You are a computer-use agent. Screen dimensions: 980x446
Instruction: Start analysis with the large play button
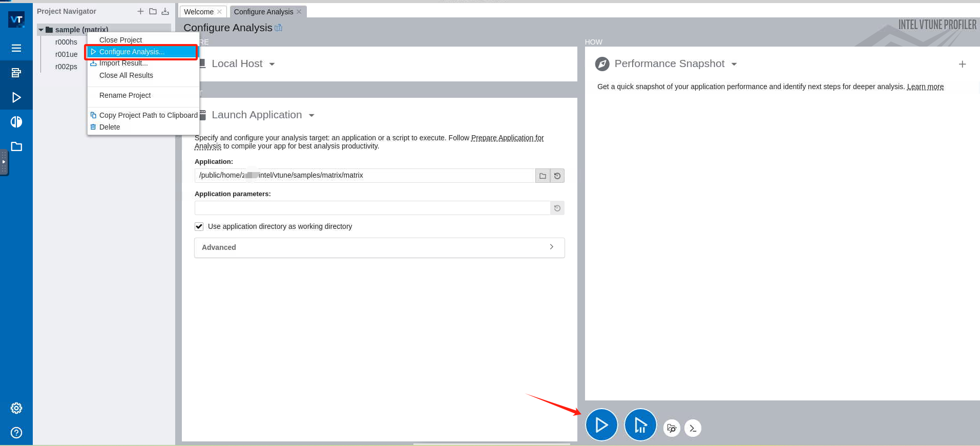click(601, 424)
